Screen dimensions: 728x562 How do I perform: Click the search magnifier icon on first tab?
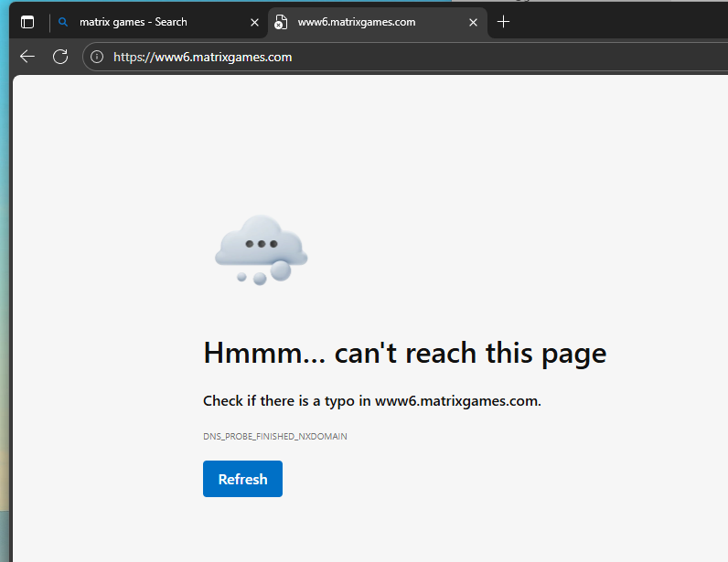[63, 22]
